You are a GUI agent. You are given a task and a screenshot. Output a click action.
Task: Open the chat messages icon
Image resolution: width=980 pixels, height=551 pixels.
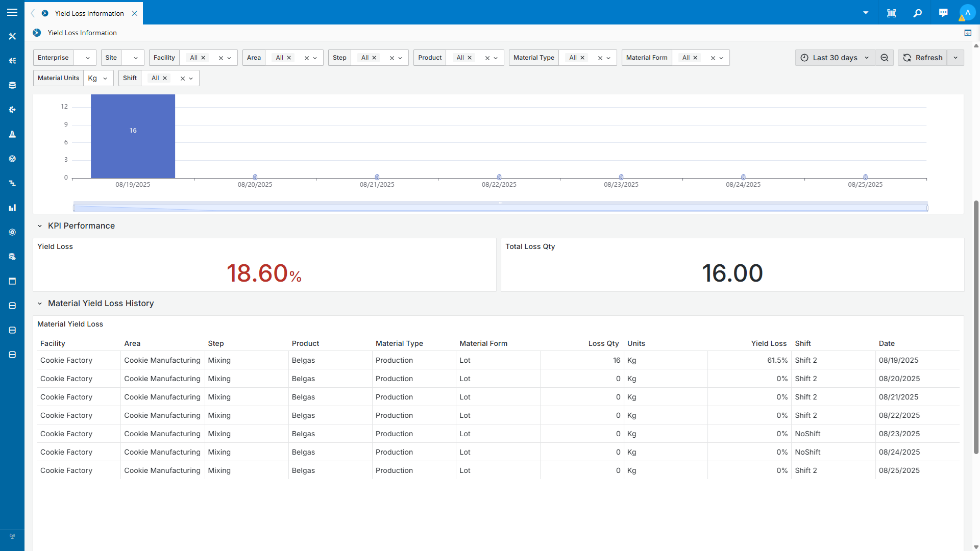point(943,13)
